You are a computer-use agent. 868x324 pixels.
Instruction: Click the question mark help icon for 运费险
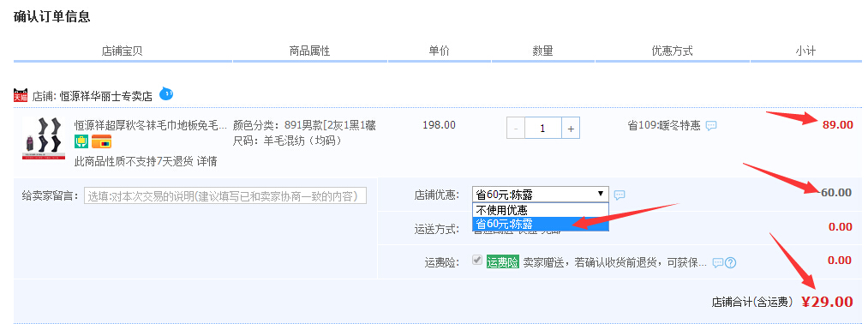(731, 262)
